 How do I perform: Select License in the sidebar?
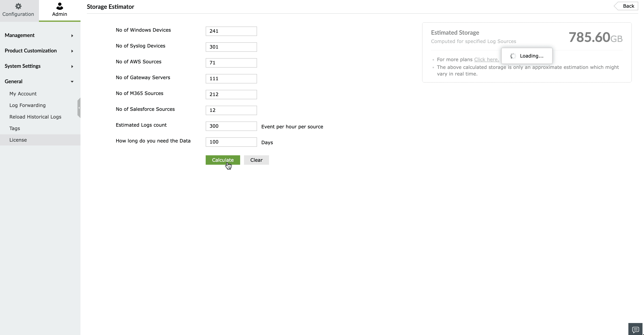[18, 140]
